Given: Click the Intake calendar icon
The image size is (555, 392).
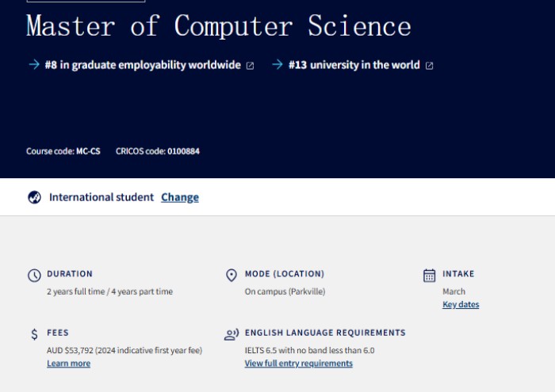Looking at the screenshot, I should (x=430, y=276).
